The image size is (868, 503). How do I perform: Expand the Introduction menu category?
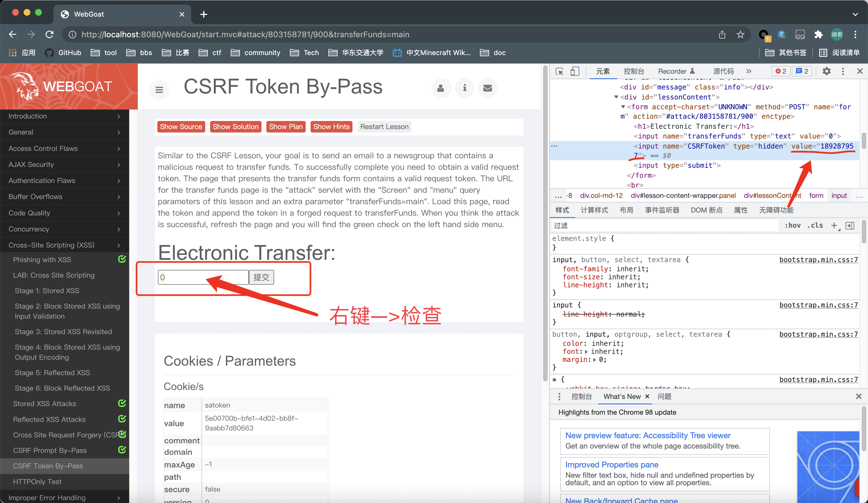click(x=64, y=116)
